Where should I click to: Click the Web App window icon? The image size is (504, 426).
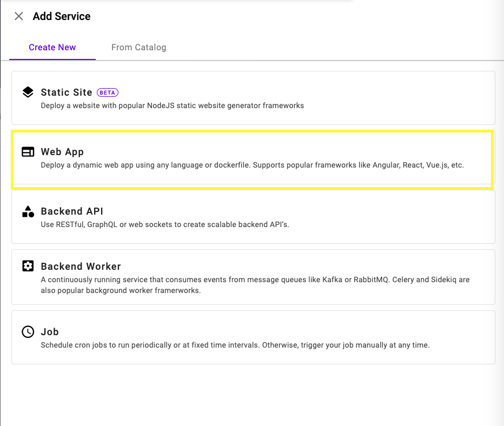tap(28, 152)
